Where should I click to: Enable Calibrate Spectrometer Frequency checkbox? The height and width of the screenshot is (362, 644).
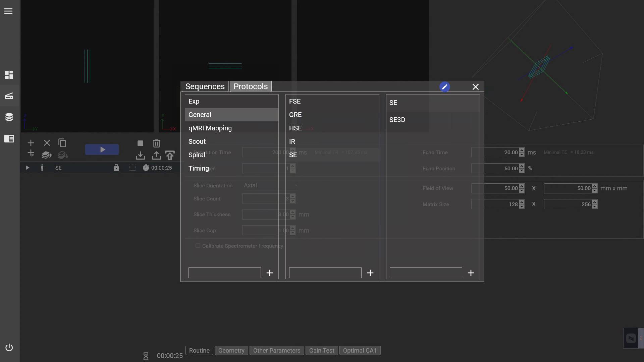[x=198, y=246]
